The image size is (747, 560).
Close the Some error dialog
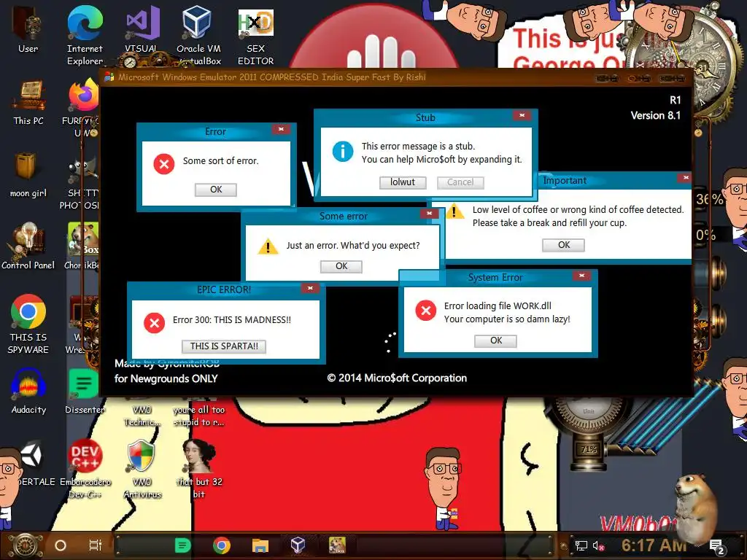coord(429,214)
